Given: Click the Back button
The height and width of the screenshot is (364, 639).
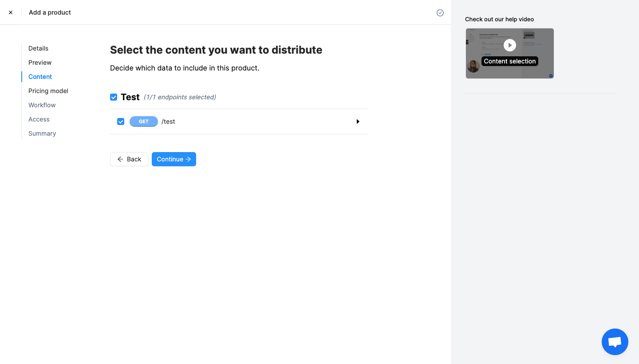Looking at the screenshot, I should click(129, 159).
